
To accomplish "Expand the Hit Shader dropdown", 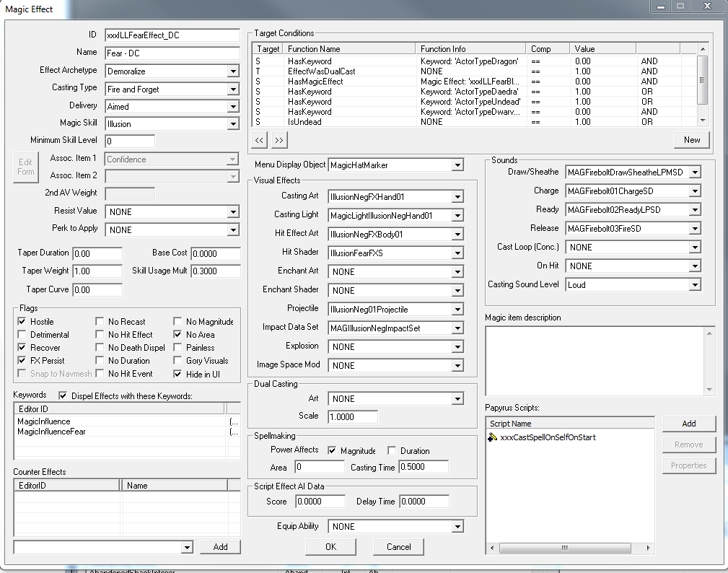I will point(457,253).
